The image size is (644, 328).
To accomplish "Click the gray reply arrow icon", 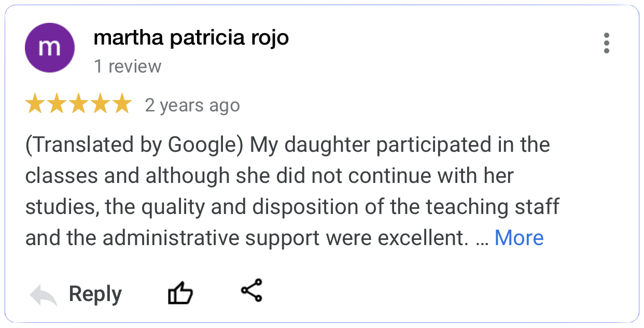I will tap(44, 295).
